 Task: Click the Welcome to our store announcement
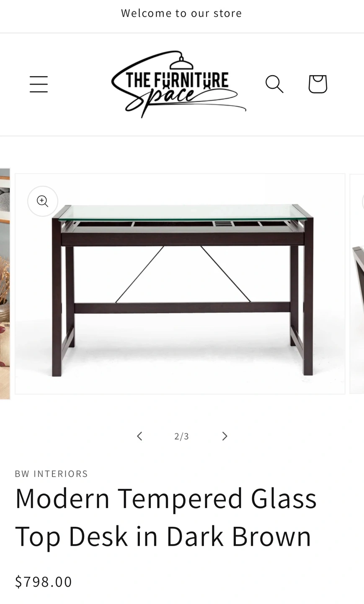181,13
